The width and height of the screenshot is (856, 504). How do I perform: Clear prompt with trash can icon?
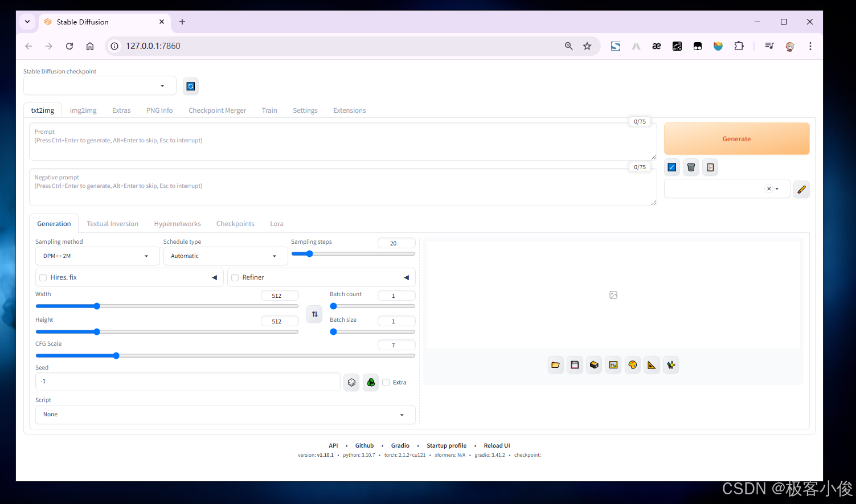point(691,167)
